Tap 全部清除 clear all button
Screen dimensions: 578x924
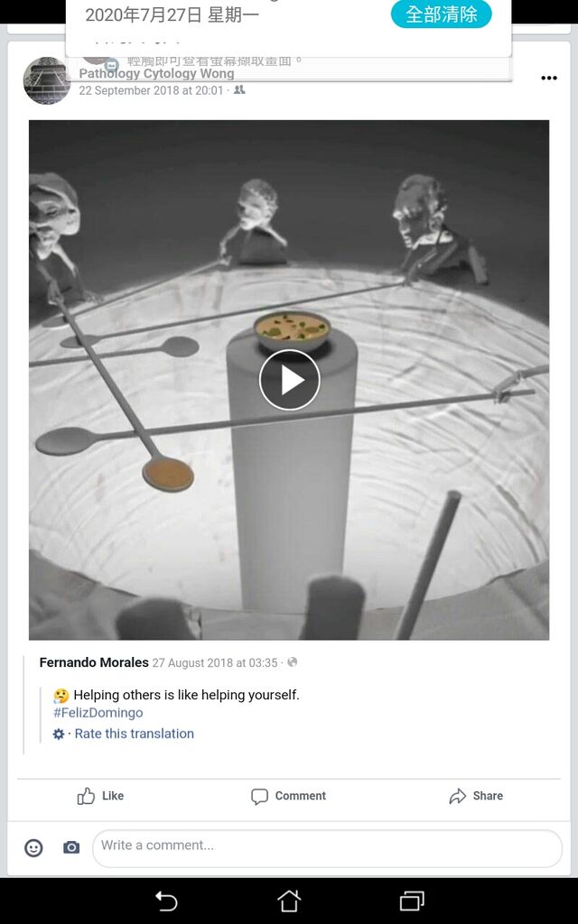coord(441,14)
